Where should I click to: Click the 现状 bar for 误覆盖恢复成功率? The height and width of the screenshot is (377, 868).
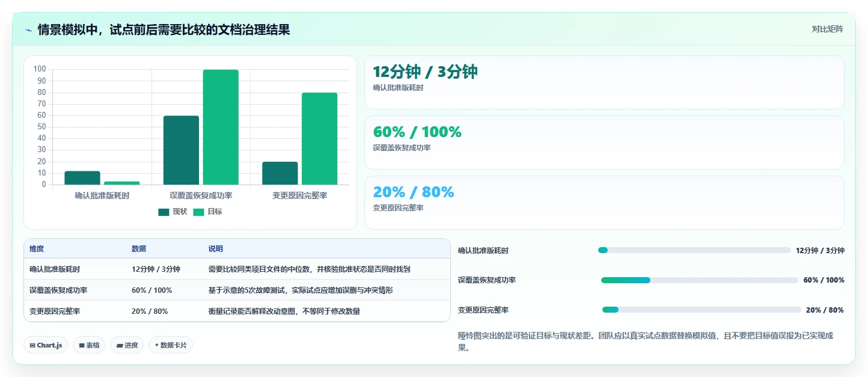[181, 150]
